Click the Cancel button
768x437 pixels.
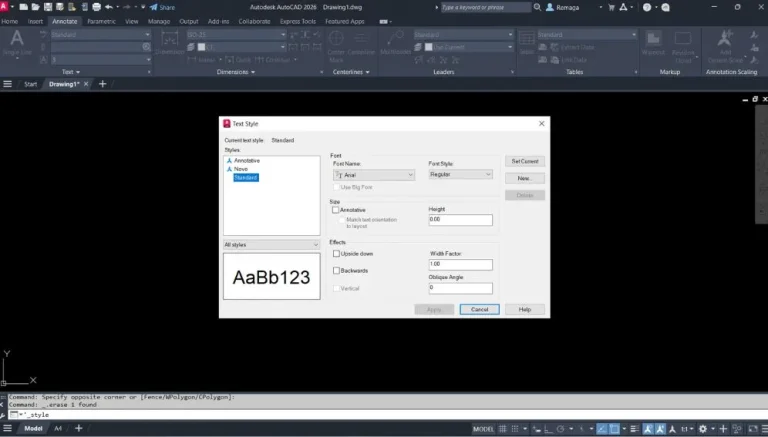point(480,309)
